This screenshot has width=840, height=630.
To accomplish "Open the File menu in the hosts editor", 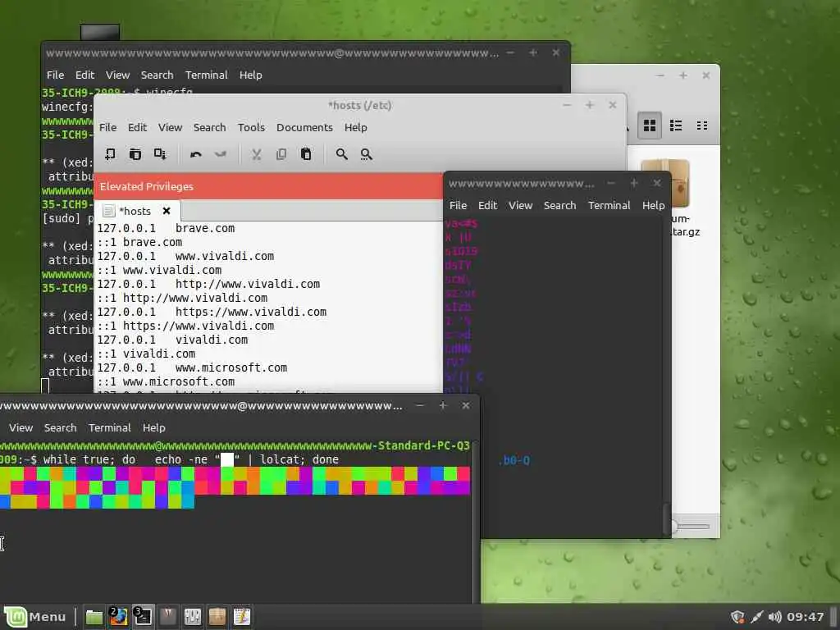I will (x=107, y=127).
